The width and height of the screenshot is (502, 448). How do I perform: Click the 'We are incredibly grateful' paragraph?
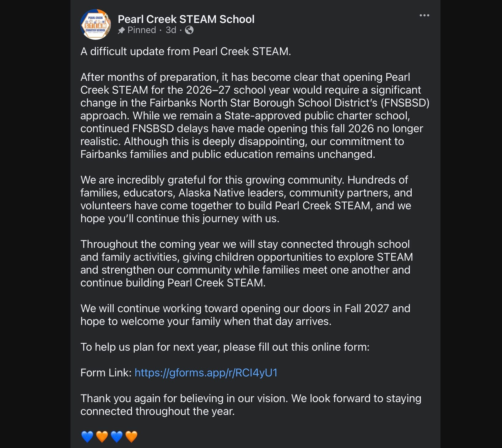point(246,199)
